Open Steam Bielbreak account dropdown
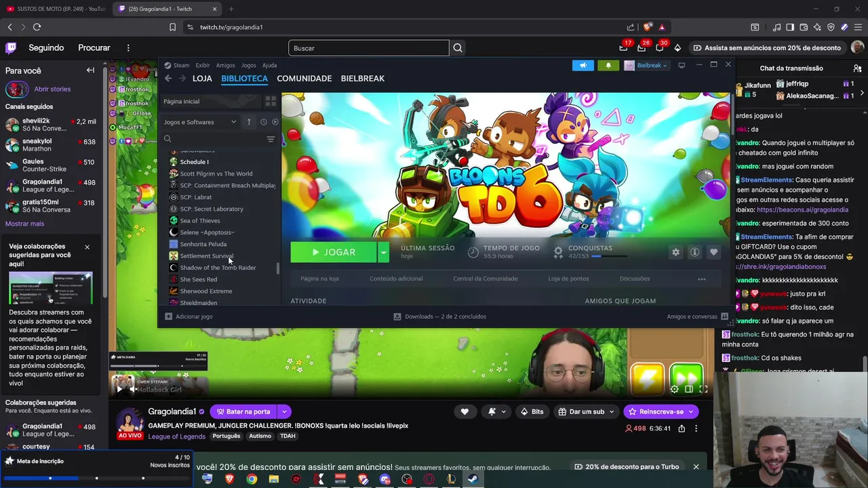Screen dimensions: 868x488 click(x=646, y=66)
